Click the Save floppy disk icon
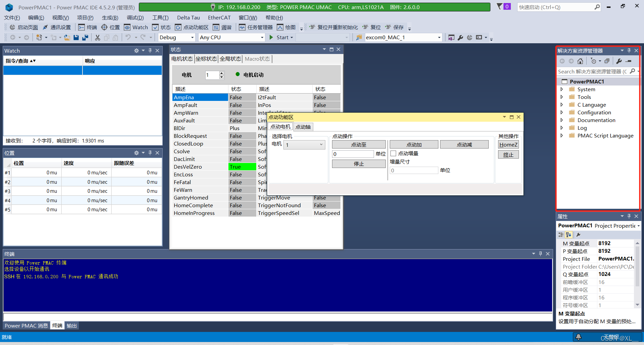Viewport: 644px width, 345px height. tap(76, 38)
